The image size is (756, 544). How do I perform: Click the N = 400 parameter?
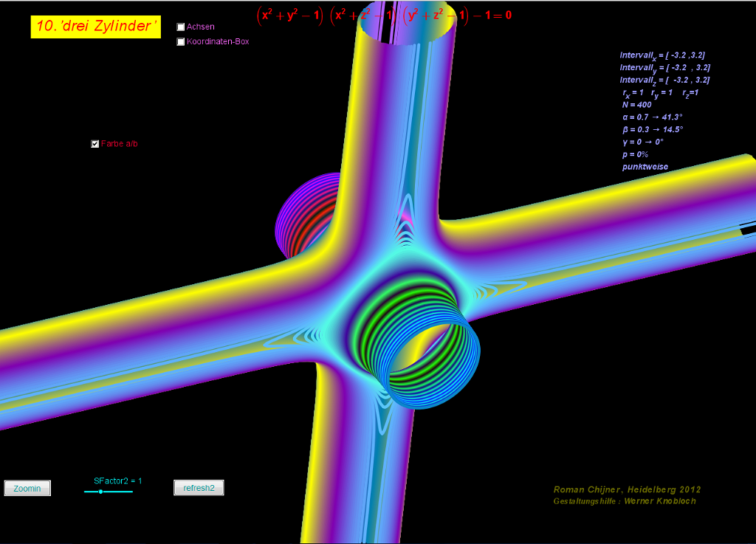(x=636, y=105)
